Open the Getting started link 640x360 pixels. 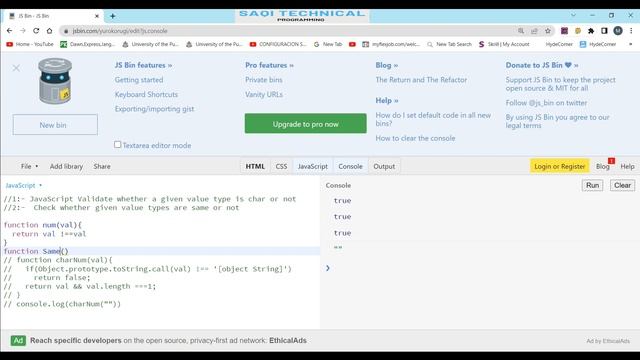point(139,80)
